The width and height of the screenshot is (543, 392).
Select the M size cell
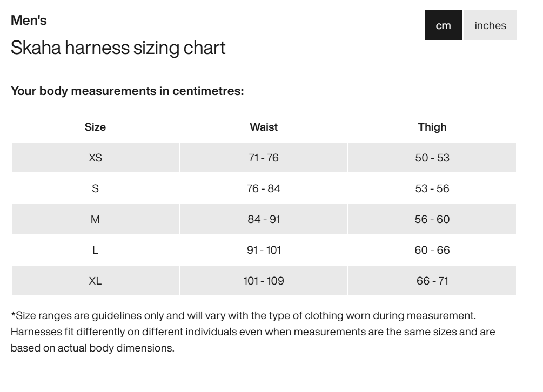pos(95,219)
